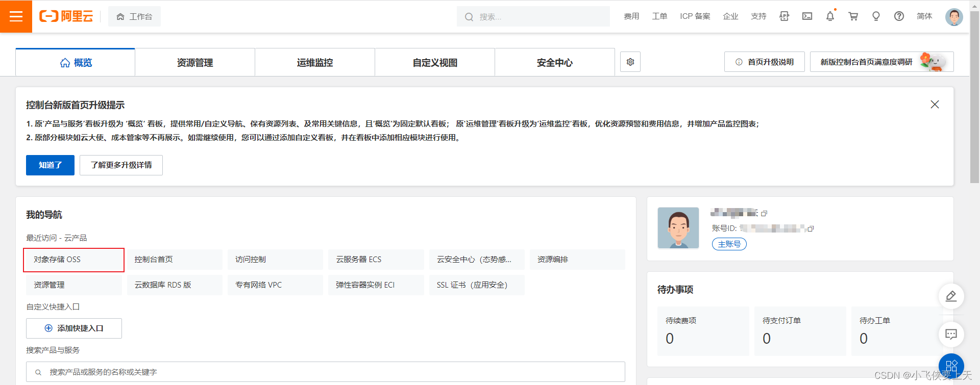Open 云服务器 ECS shortcut
This screenshot has height=385, width=980.
pyautogui.click(x=376, y=260)
